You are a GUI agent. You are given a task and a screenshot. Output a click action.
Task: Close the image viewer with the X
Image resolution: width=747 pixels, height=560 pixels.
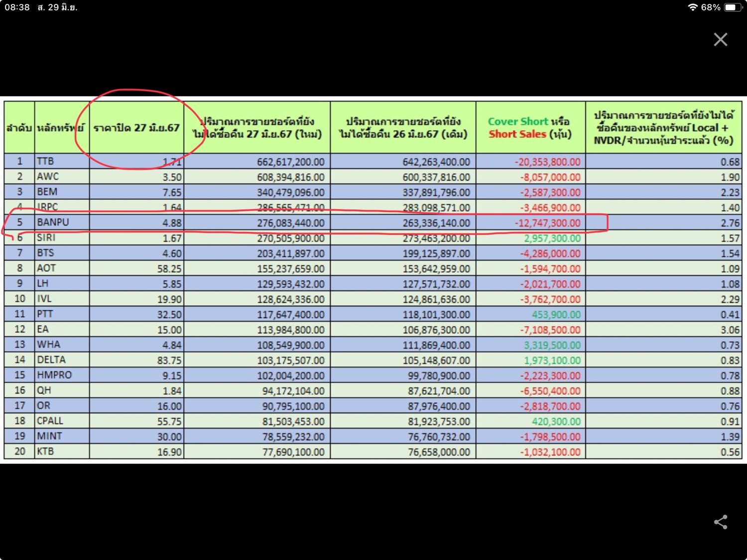point(720,39)
